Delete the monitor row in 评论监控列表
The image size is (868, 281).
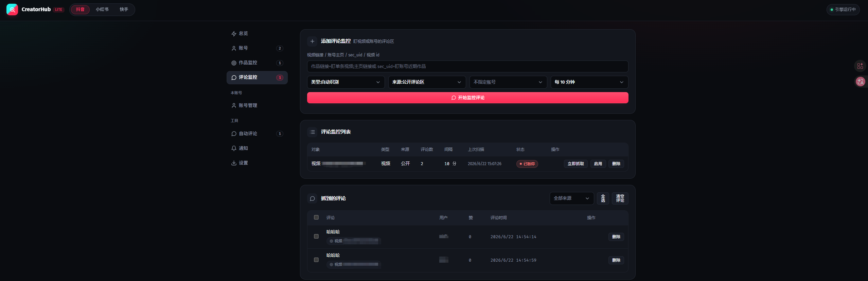click(616, 164)
